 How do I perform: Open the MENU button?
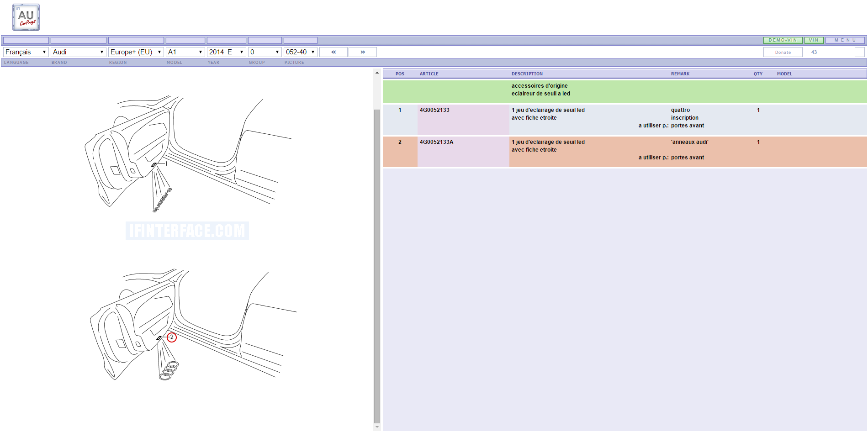pyautogui.click(x=845, y=40)
